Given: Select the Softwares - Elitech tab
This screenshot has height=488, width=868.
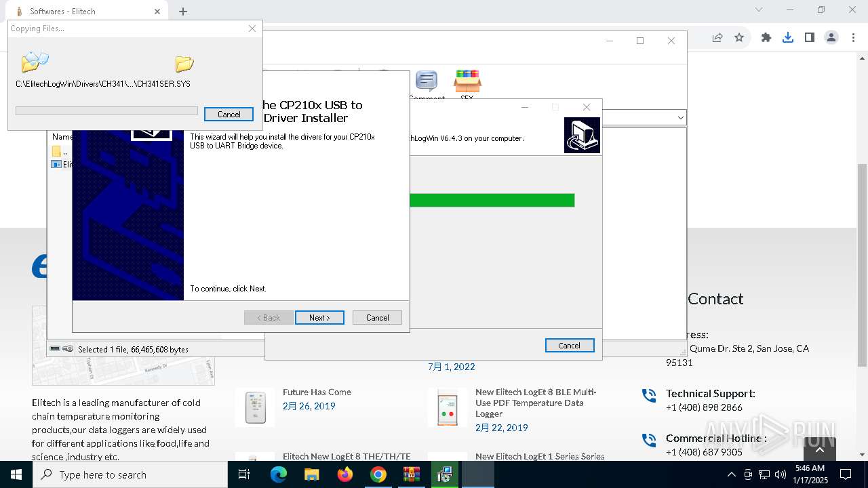Looking at the screenshot, I should (85, 12).
